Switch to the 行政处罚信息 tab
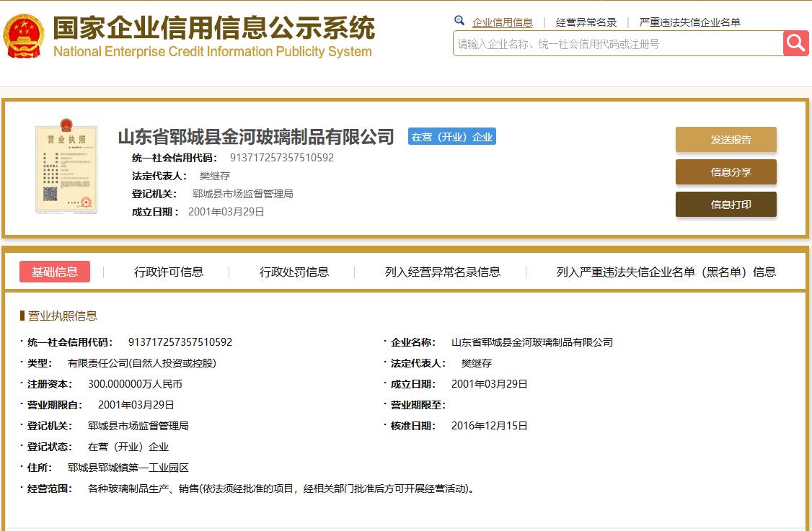Image resolution: width=812 pixels, height=531 pixels. pyautogui.click(x=294, y=272)
